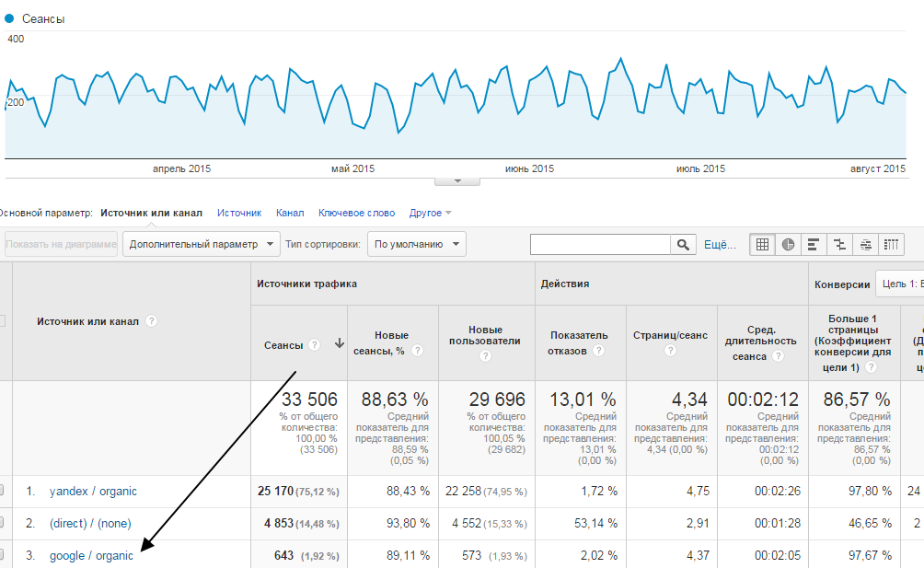The image size is (924, 568).
Task: Open the Дополнительный параметр dropdown
Action: pyautogui.click(x=202, y=245)
